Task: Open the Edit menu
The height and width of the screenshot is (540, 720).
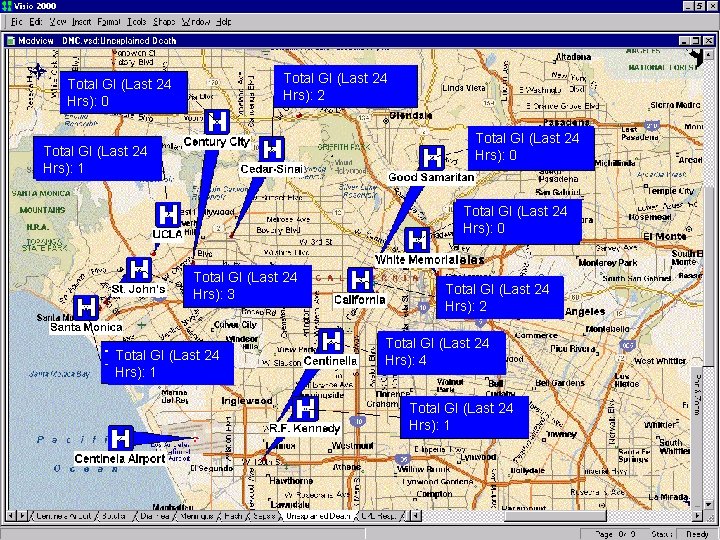Action: tap(36, 22)
